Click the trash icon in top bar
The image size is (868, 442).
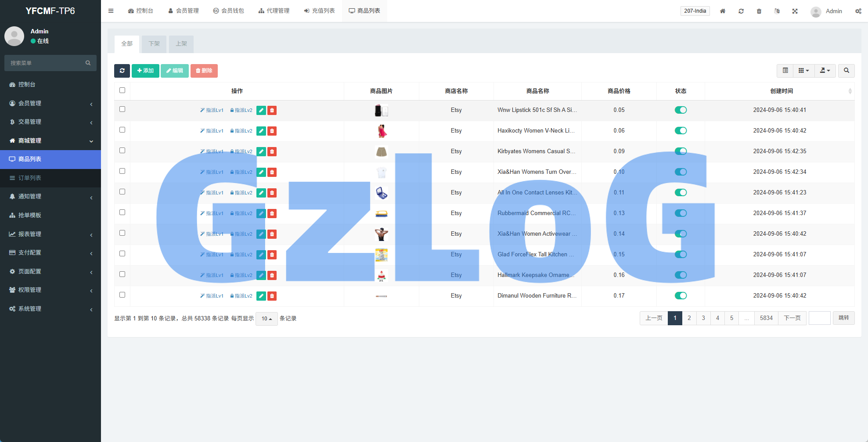tap(759, 11)
